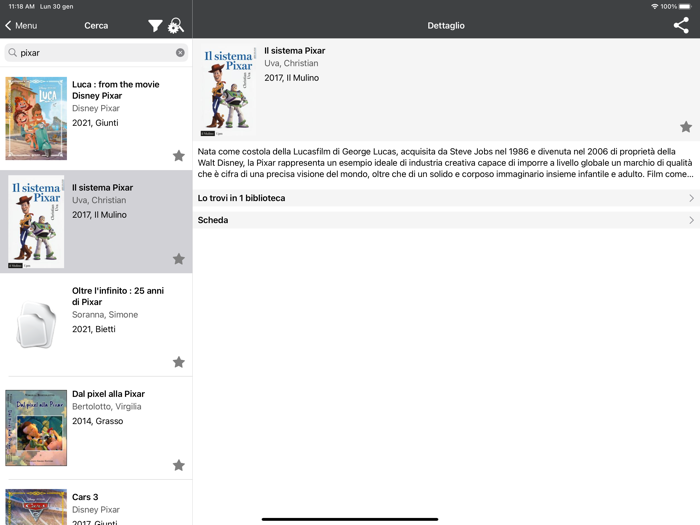Viewport: 700px width, 525px height.
Task: Open Dal pixel alla Pixar cover
Action: click(36, 428)
